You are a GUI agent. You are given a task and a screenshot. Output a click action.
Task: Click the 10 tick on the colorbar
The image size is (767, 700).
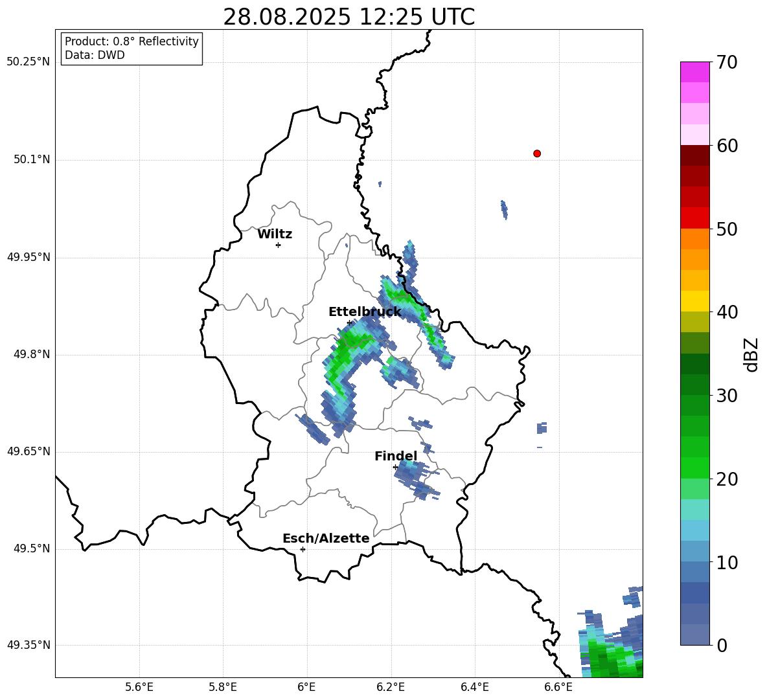(x=727, y=562)
